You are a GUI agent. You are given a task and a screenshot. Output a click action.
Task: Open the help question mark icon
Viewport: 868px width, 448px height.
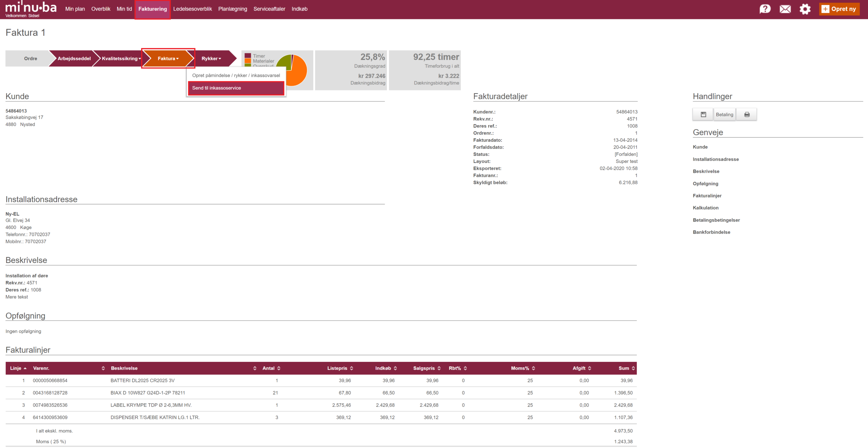[x=765, y=9]
